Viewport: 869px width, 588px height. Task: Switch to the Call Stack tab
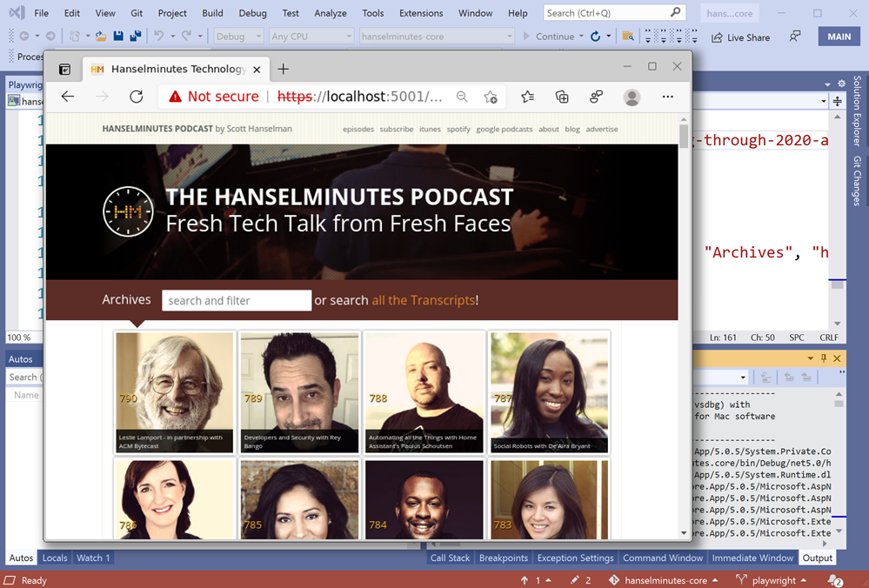pyautogui.click(x=450, y=558)
